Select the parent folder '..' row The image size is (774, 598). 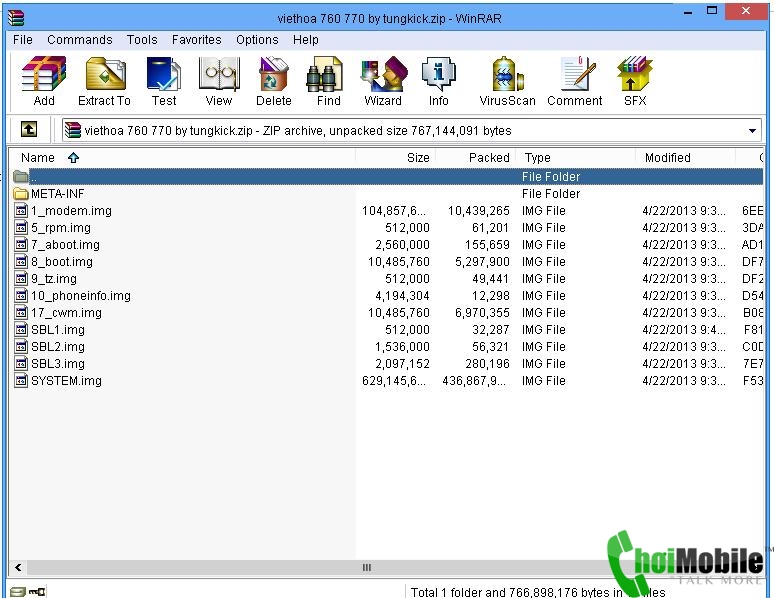coord(387,176)
